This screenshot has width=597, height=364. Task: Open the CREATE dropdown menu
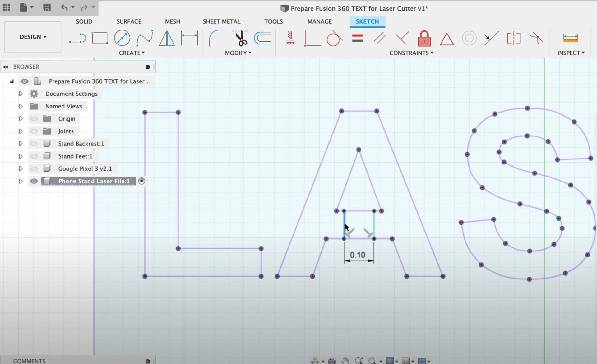(132, 53)
